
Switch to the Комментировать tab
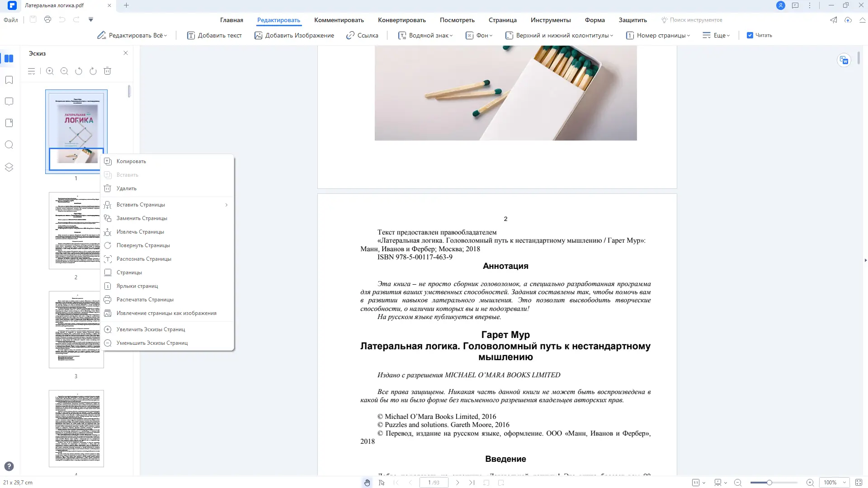(x=339, y=20)
